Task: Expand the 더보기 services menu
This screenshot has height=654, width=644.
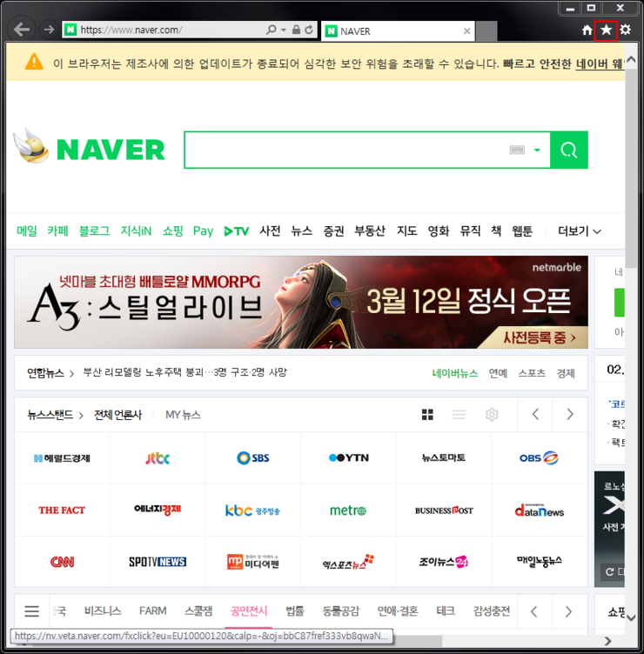Action: (580, 231)
